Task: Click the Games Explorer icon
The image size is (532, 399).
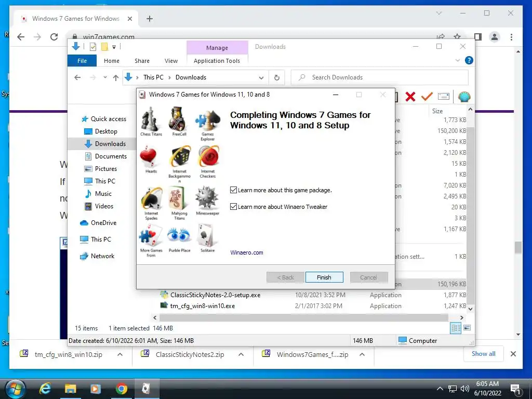Action: tap(208, 120)
